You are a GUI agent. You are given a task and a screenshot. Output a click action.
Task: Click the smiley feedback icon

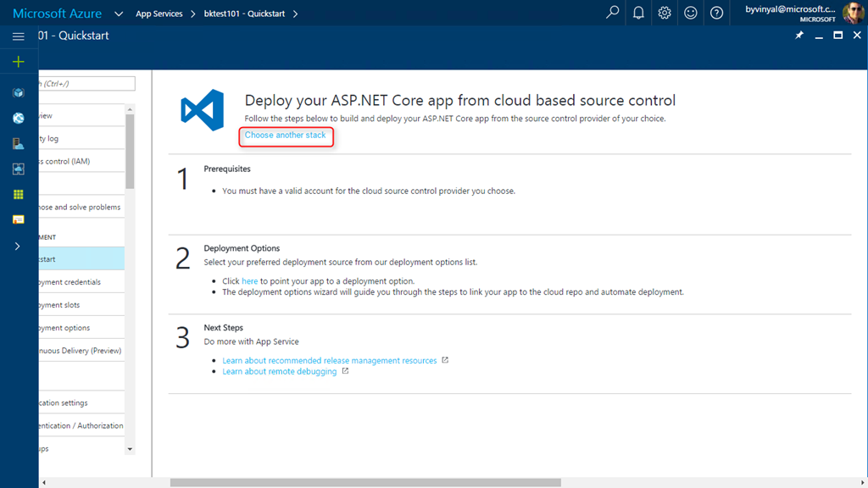[x=691, y=13]
